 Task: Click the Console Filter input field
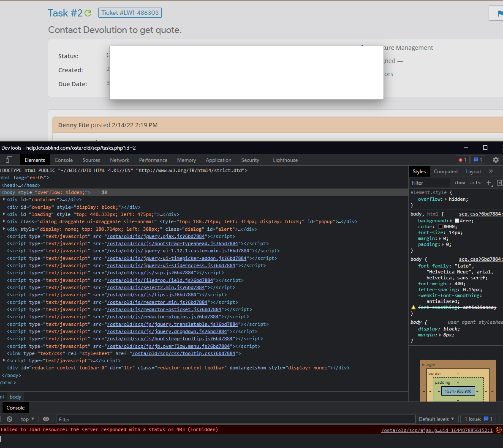(x=236, y=419)
